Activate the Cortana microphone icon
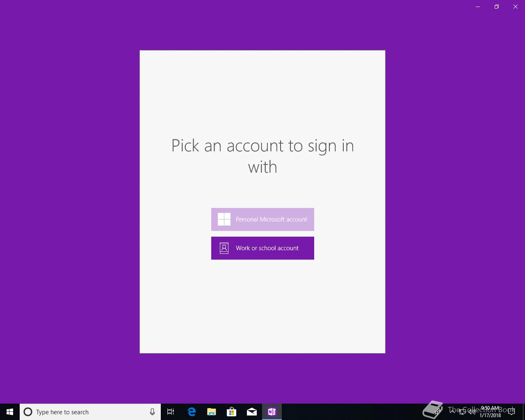 (152, 412)
